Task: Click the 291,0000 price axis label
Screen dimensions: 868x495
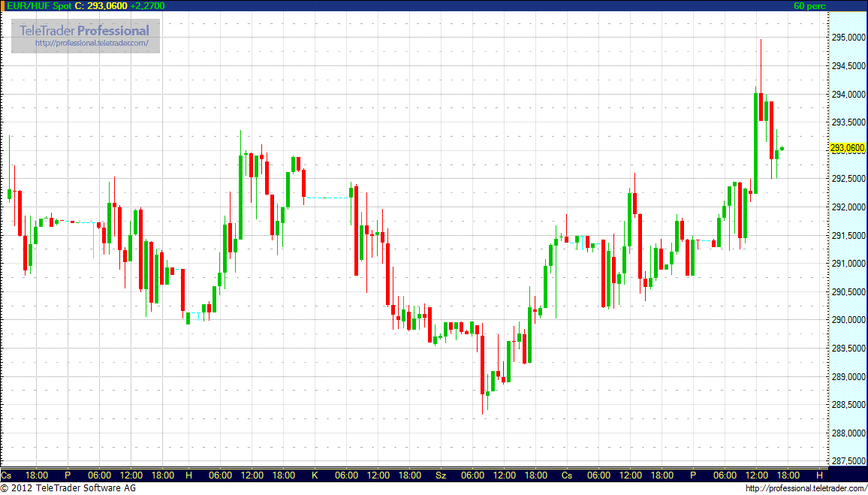Action: [848, 264]
